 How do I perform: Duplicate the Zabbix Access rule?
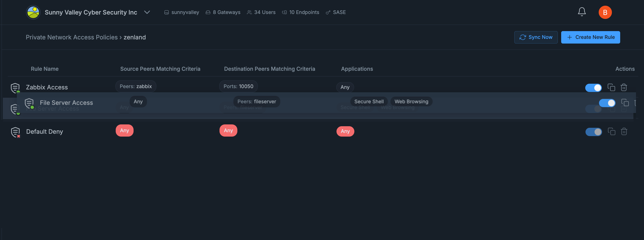(611, 87)
